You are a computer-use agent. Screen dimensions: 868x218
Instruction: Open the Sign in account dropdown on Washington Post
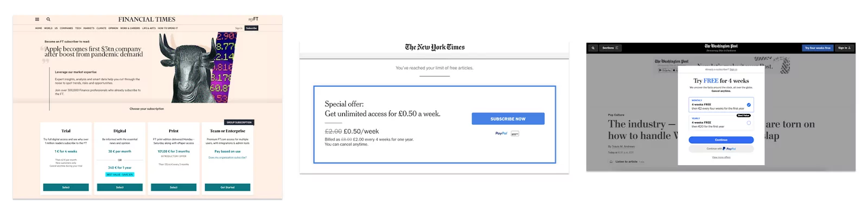[x=845, y=48]
